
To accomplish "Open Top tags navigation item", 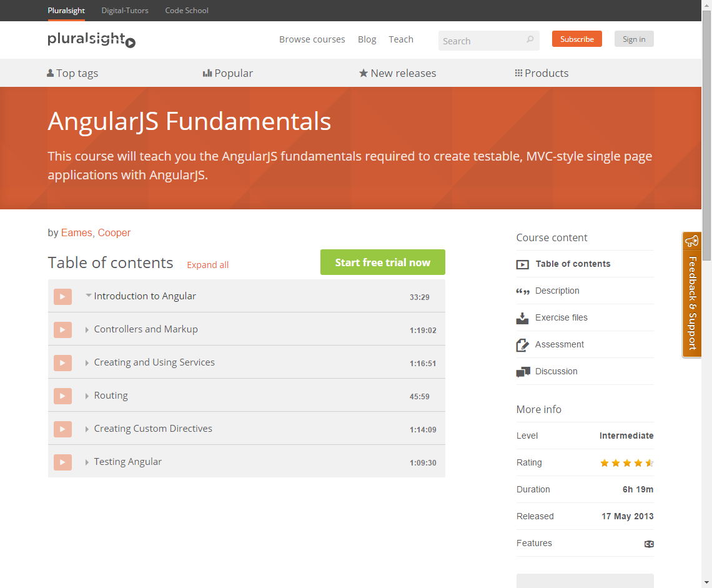I will tap(72, 73).
